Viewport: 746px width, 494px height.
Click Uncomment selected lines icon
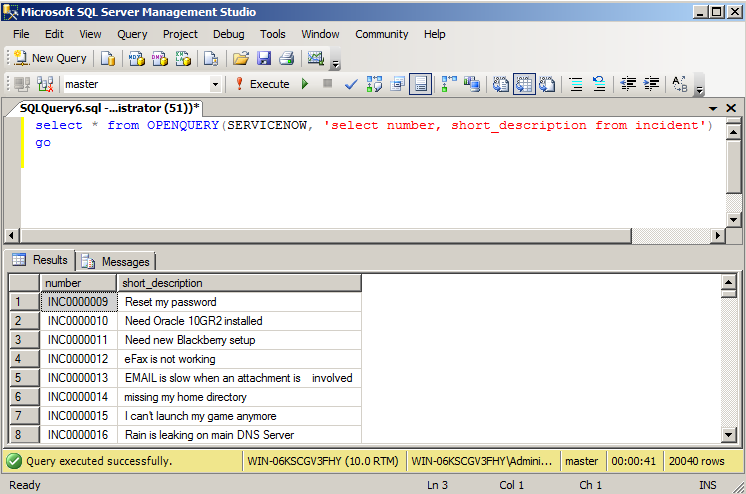pos(599,84)
